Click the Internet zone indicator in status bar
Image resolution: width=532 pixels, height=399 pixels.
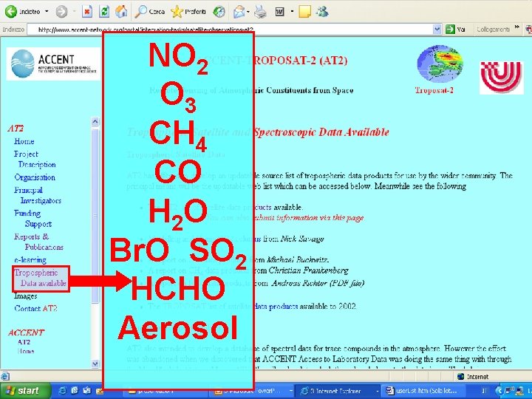473,377
